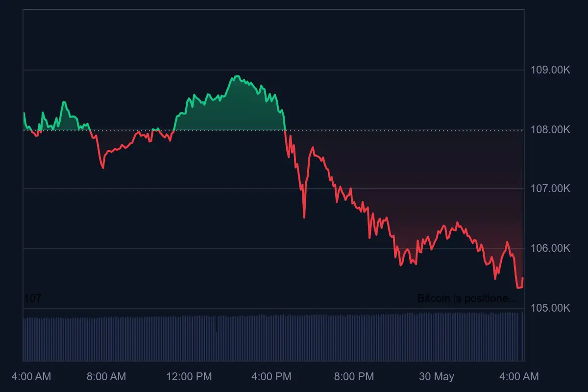Click the final end point of the red line
The width and height of the screenshot is (588, 392).
pos(523,278)
